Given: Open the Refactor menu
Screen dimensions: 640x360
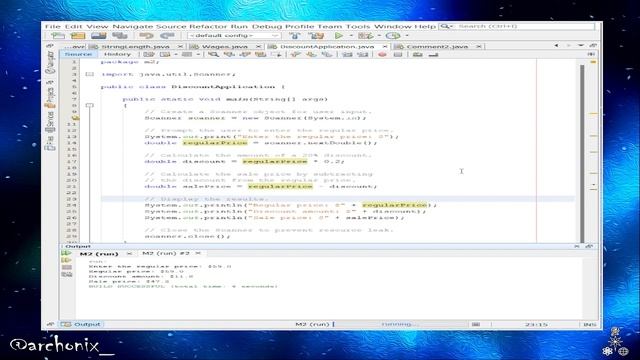Looking at the screenshot, I should [208, 26].
